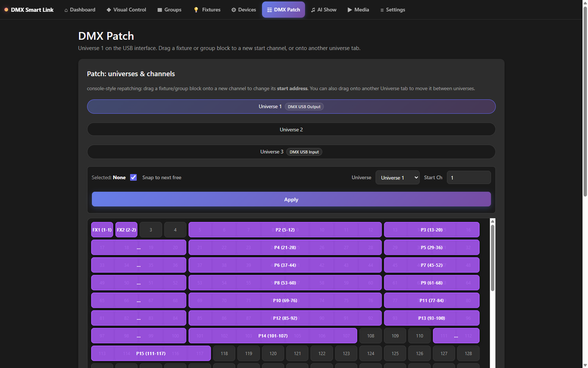Select the ellipsis block covering channels 81-84

(x=139, y=318)
